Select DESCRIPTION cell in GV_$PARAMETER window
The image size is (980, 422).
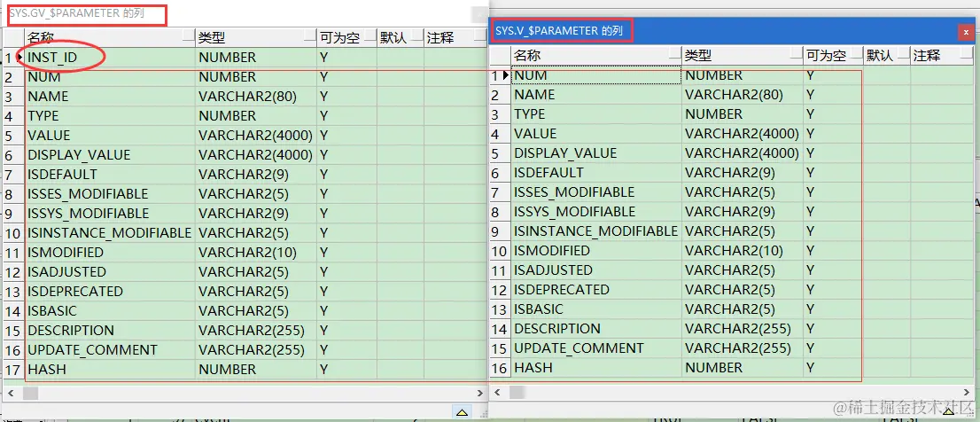click(110, 330)
